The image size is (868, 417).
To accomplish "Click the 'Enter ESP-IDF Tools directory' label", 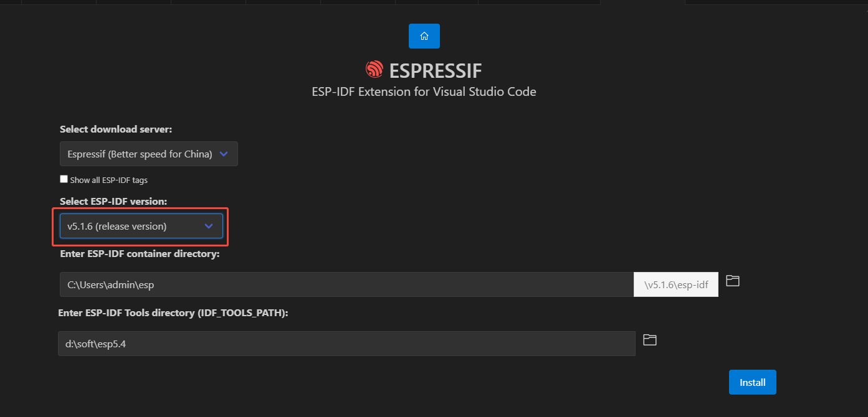I will point(173,313).
